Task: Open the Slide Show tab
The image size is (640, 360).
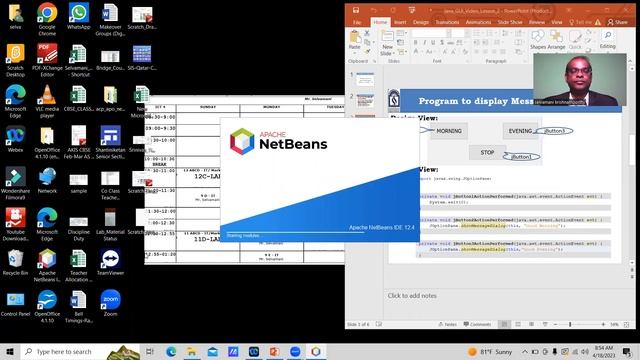Action: click(x=510, y=22)
